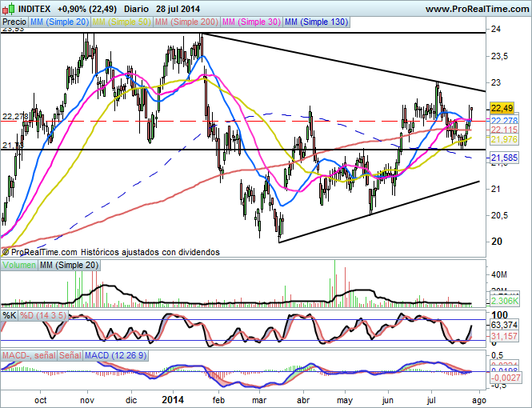
Task: Click the MM (Simple 20) indicator label
Action: click(60, 22)
